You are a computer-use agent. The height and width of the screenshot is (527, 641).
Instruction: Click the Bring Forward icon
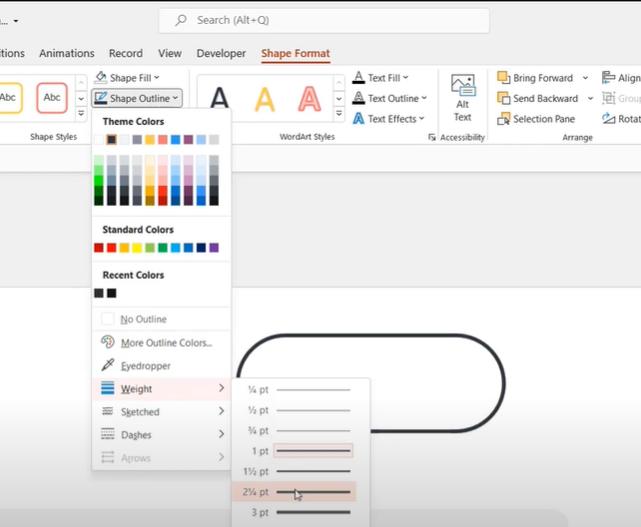click(503, 77)
